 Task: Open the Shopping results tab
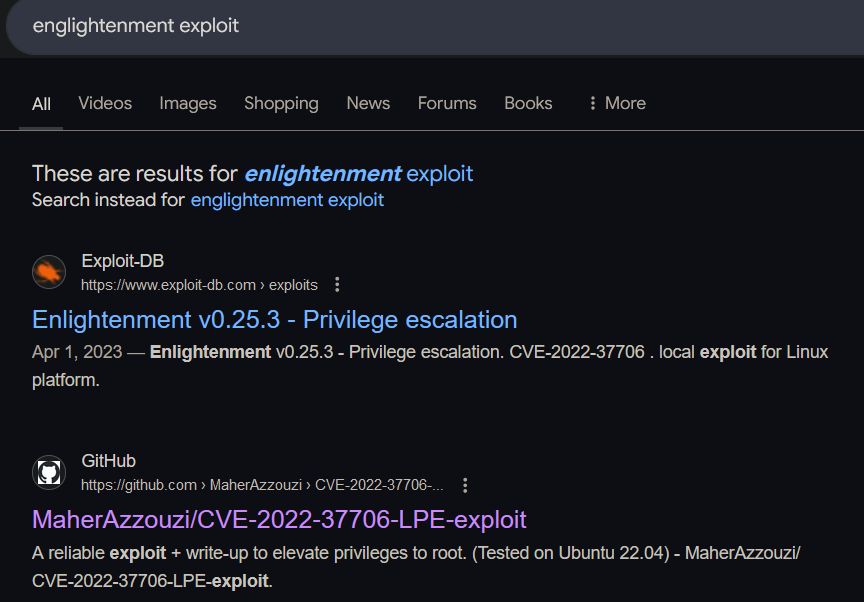pos(281,103)
